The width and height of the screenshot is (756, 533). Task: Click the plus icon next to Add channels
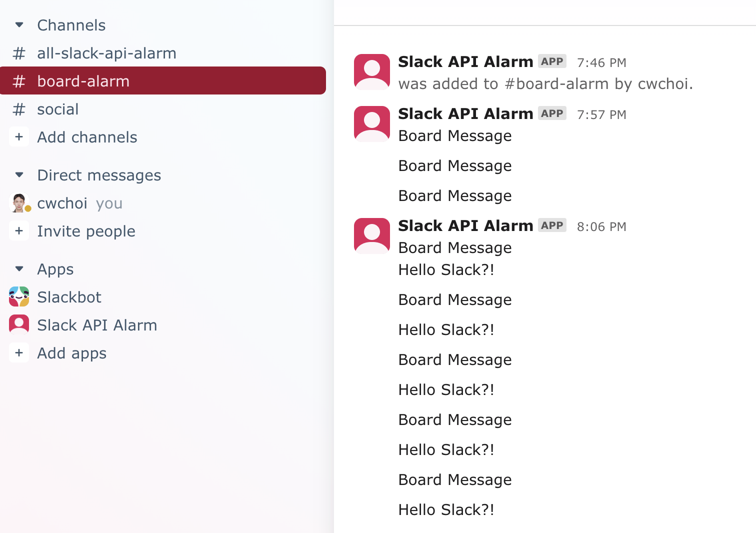pos(19,137)
